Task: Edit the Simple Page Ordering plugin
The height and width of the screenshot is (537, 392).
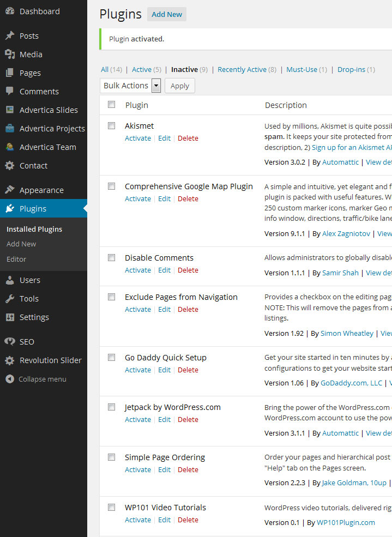Action: pyautogui.click(x=164, y=470)
